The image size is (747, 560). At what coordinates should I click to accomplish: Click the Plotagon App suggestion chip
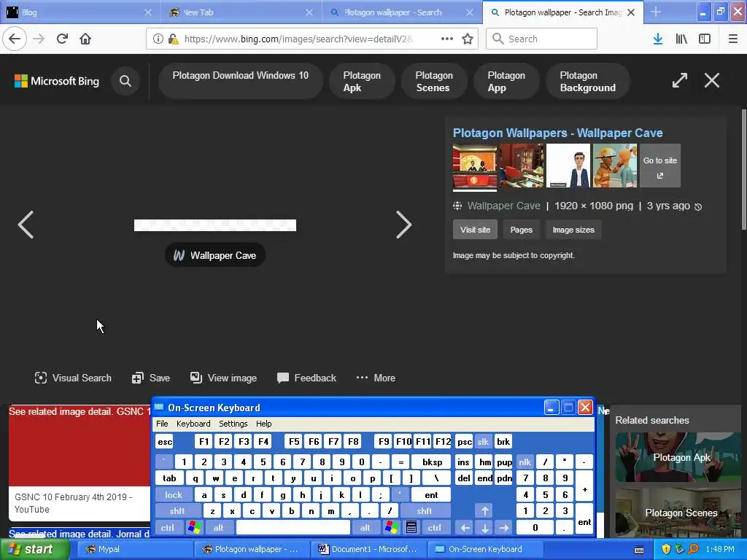pos(506,81)
